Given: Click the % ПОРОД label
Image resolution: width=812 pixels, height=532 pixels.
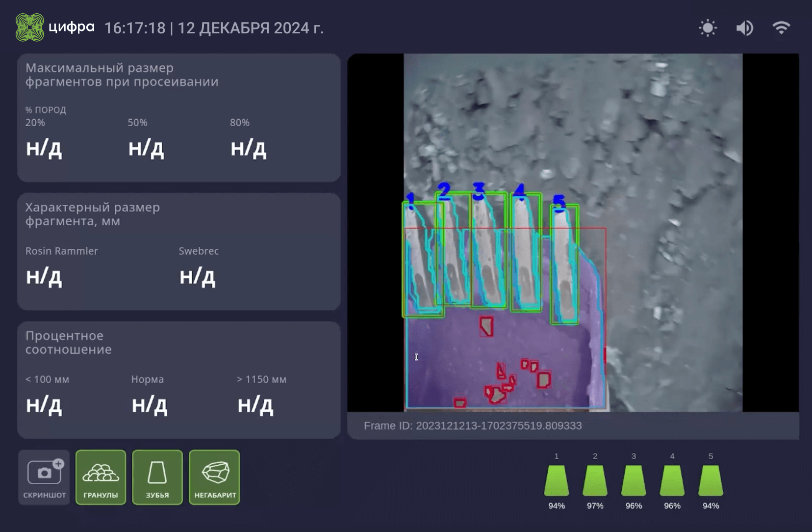Looking at the screenshot, I should [x=46, y=110].
